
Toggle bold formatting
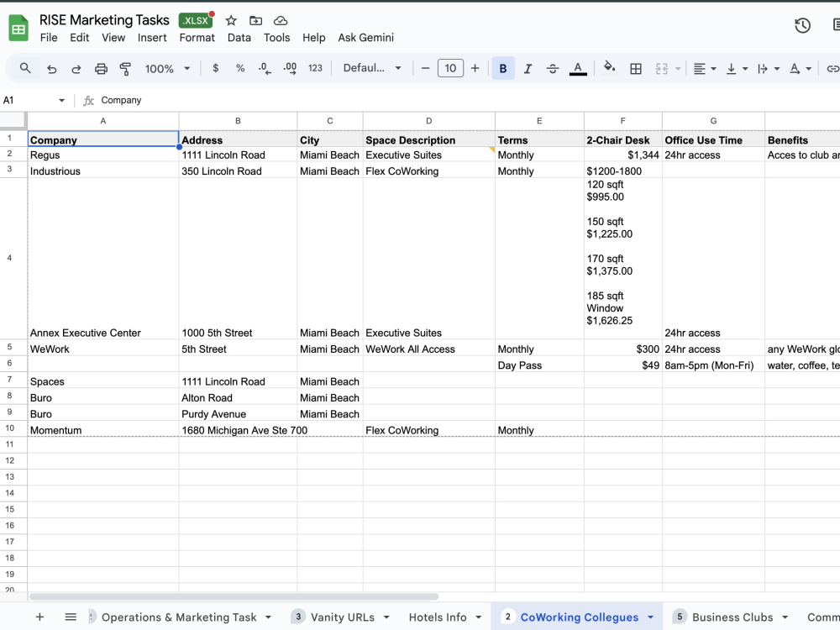503,68
